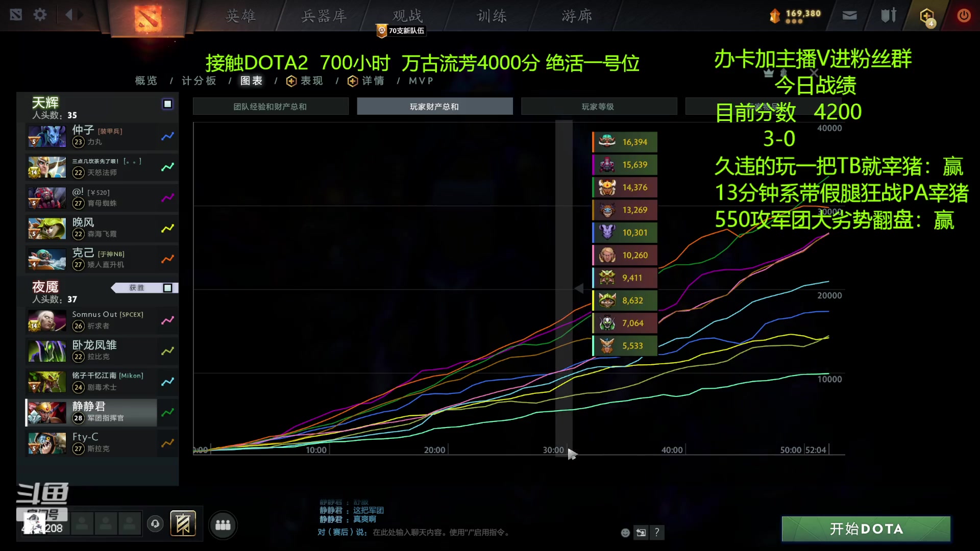This screenshot has width=980, height=551.
Task: Show 玩家财产总和 graph
Action: [434, 106]
